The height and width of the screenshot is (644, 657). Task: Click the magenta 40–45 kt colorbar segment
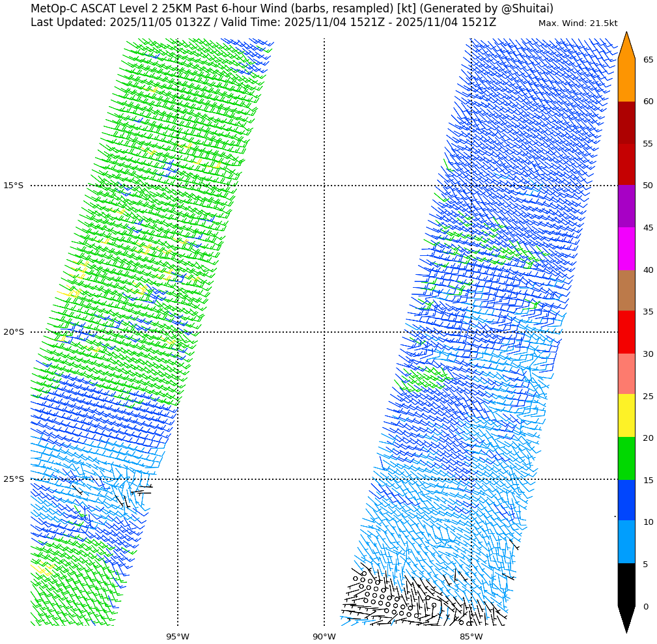pyautogui.click(x=626, y=249)
